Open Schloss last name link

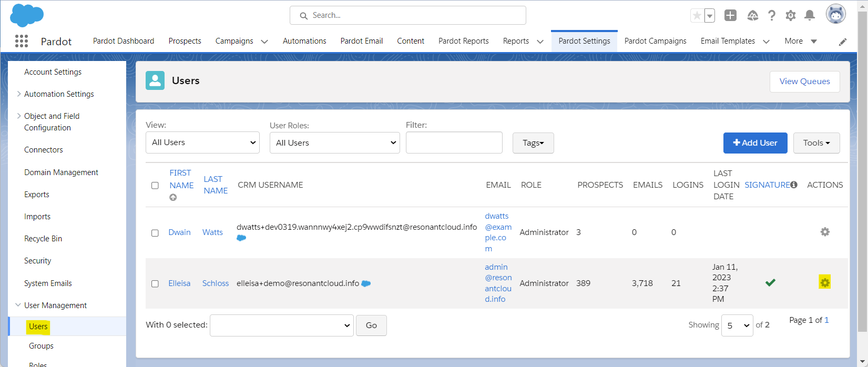(216, 283)
